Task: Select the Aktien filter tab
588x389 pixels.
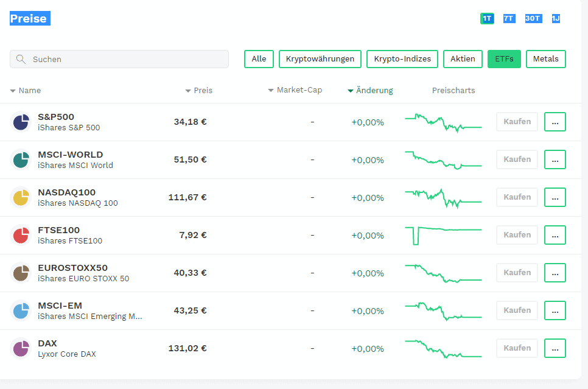Action: click(x=463, y=59)
